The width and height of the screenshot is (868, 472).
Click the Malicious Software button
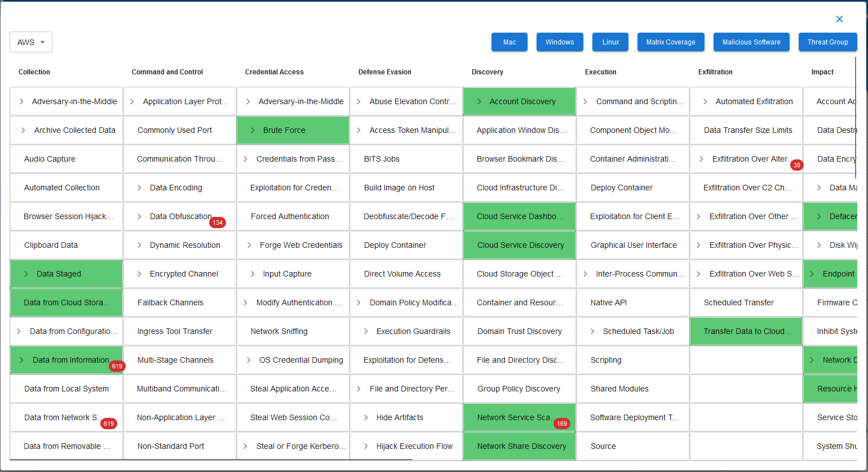point(751,42)
